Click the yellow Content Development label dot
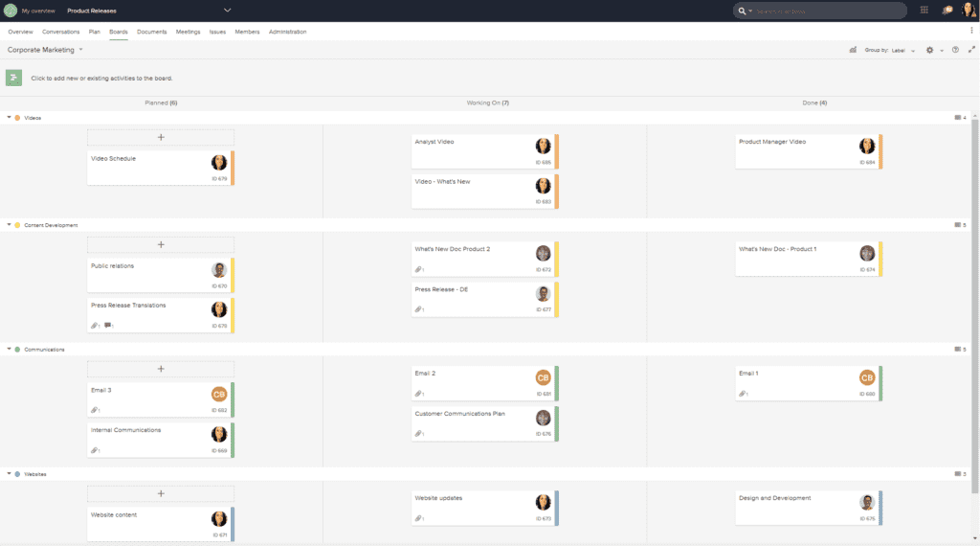Viewport: 980px width, 546px height. tap(17, 224)
